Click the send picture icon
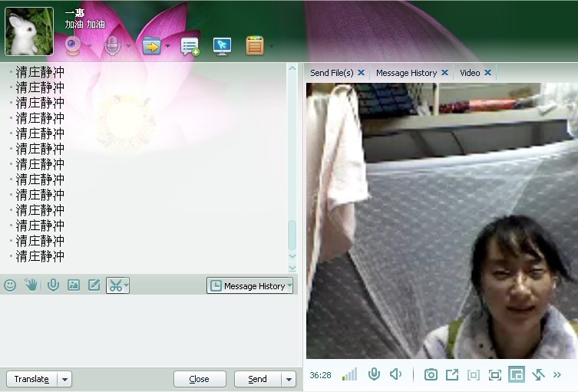 pyautogui.click(x=74, y=285)
